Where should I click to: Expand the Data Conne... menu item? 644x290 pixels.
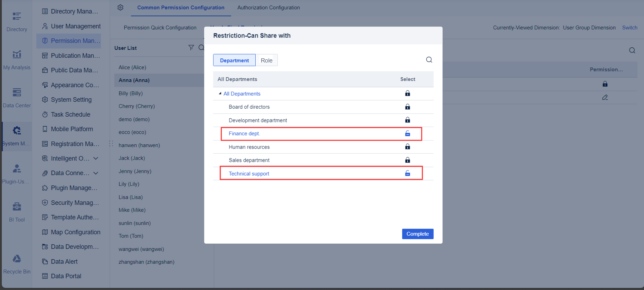tap(96, 173)
